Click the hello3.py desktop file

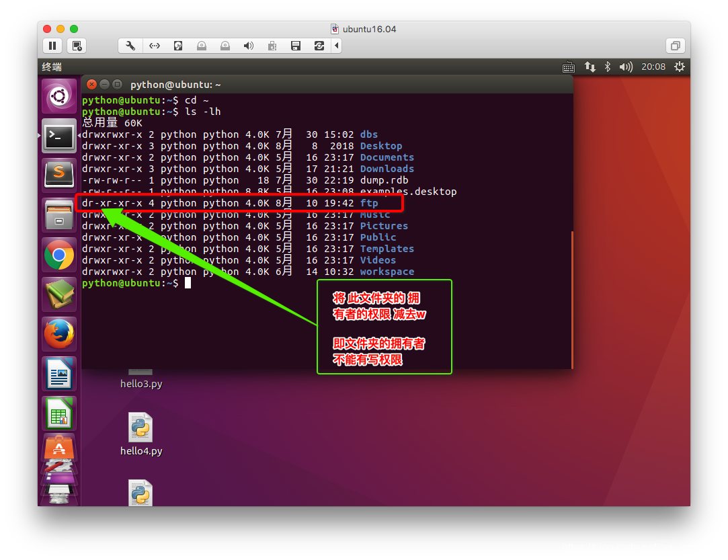click(x=141, y=379)
